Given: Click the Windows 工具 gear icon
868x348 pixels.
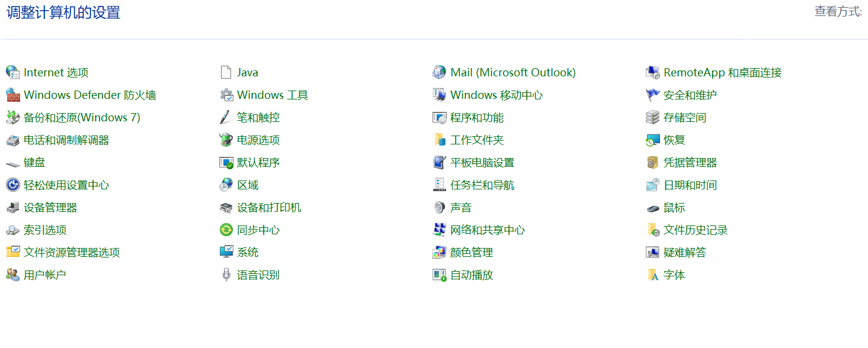Looking at the screenshot, I should [226, 95].
